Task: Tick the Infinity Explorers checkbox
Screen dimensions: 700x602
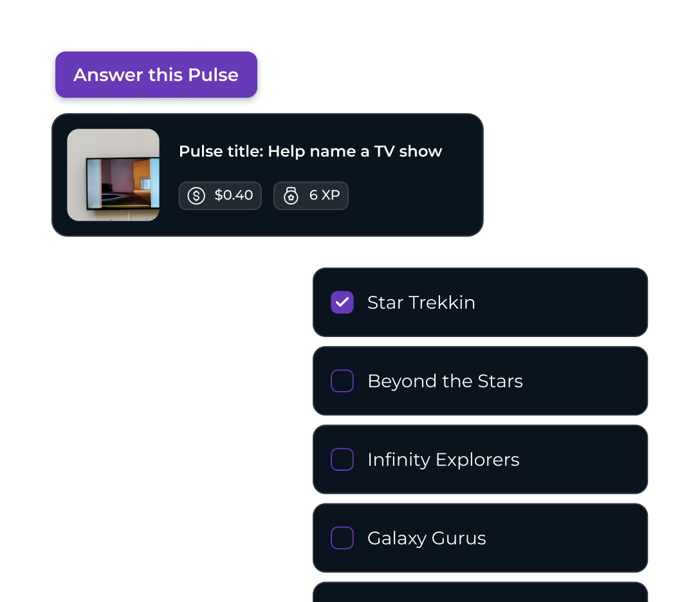Action: (342, 459)
